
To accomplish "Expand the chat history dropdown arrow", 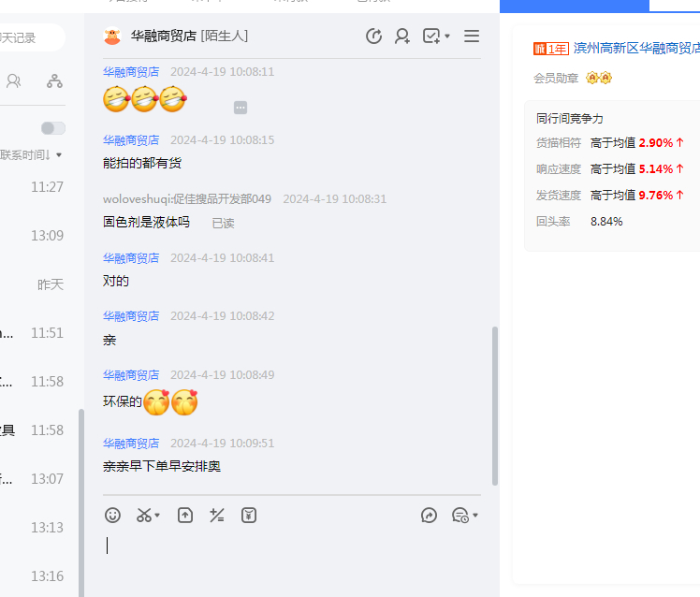I will (x=475, y=516).
